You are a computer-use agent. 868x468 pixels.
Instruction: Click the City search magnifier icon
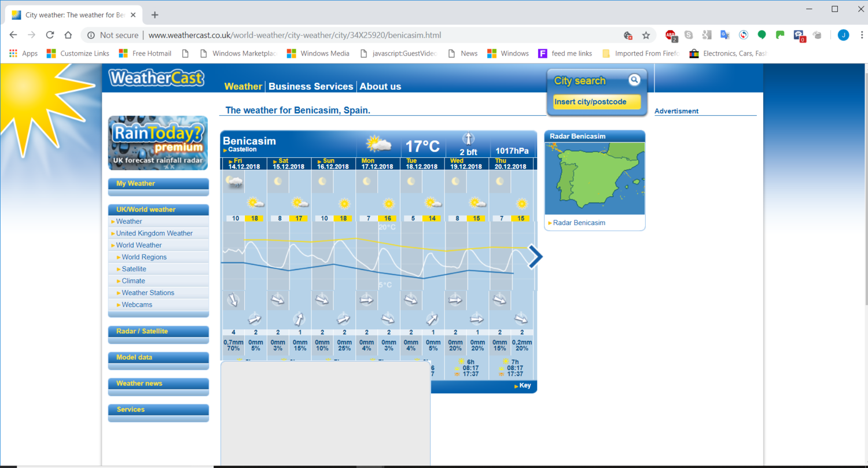click(x=634, y=80)
